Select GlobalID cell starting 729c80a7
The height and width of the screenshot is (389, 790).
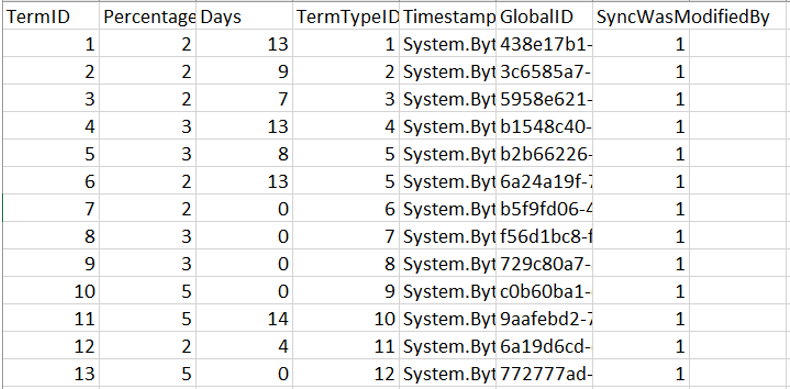(x=544, y=264)
